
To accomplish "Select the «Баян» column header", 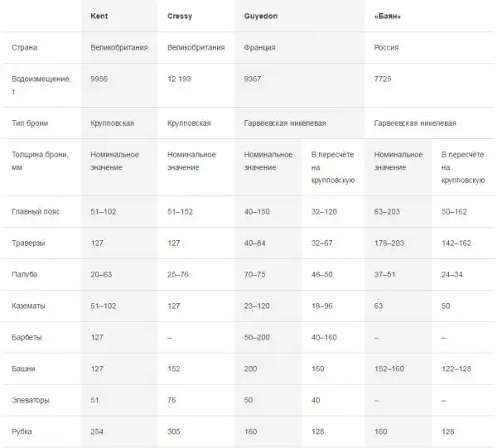I will [388, 16].
